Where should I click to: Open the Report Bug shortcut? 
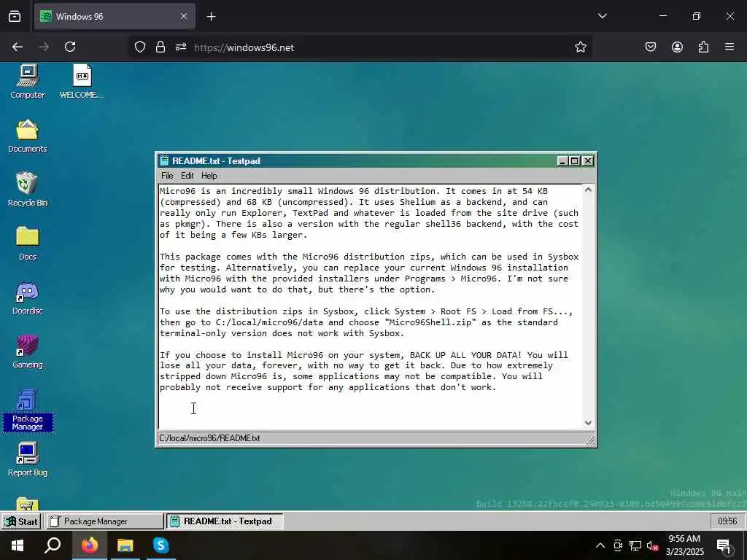[x=27, y=460]
